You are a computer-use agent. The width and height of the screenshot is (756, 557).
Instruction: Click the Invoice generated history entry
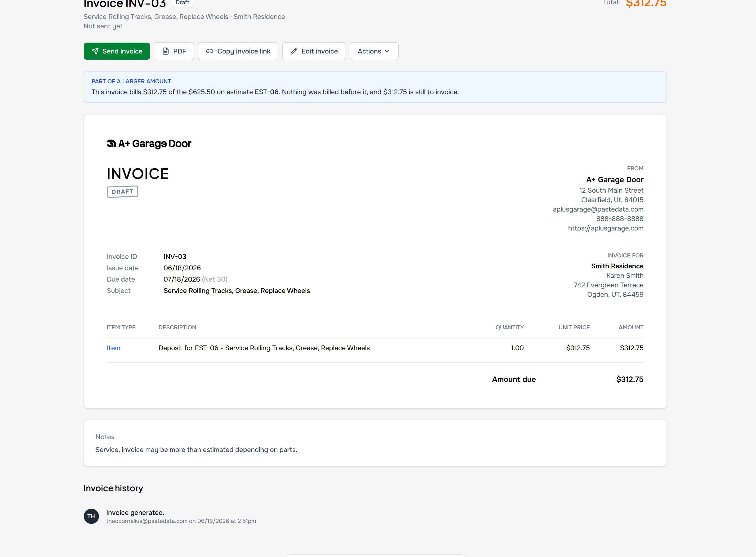pyautogui.click(x=135, y=513)
